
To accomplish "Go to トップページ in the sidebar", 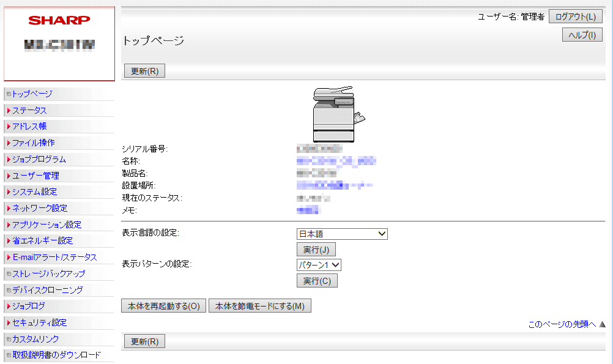I will coord(32,94).
